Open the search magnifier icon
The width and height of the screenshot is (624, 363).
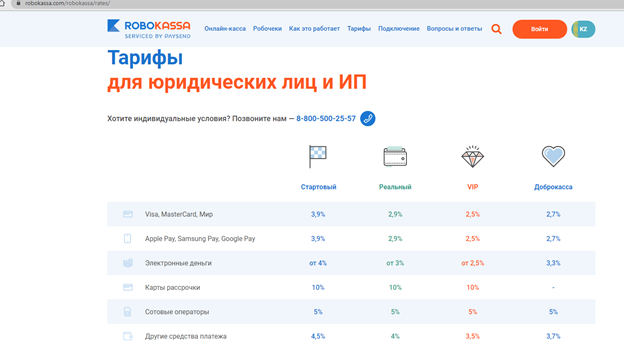point(496,29)
